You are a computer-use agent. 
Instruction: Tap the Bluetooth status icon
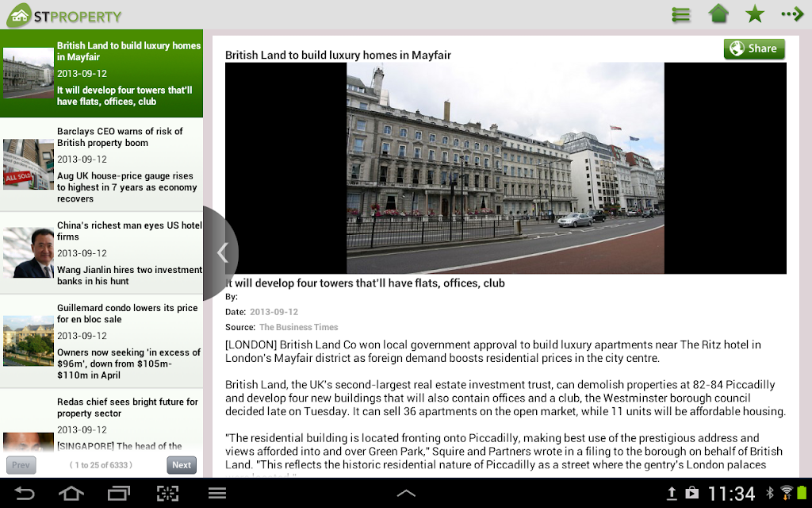point(769,493)
